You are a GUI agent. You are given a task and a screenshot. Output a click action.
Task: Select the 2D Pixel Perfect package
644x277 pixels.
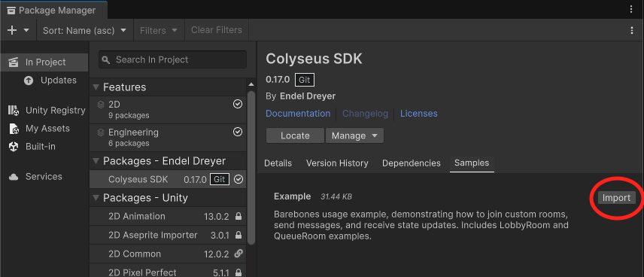pos(168,271)
